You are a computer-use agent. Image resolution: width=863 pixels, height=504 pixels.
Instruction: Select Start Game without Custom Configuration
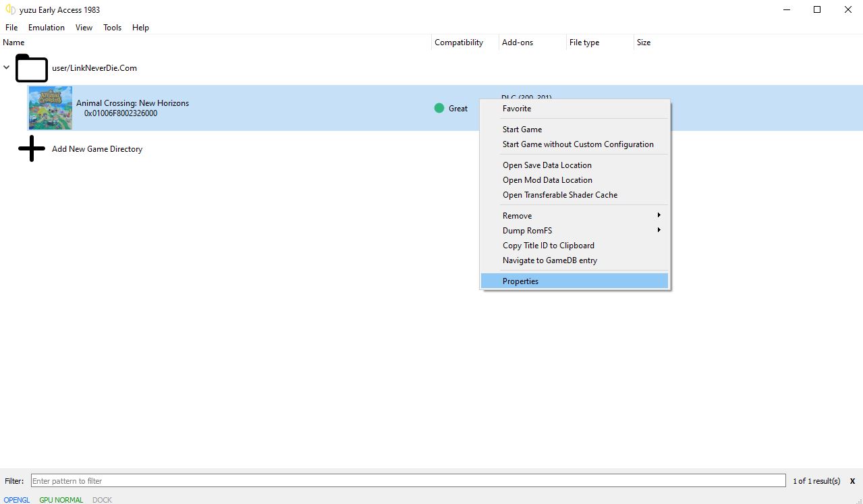click(x=575, y=144)
